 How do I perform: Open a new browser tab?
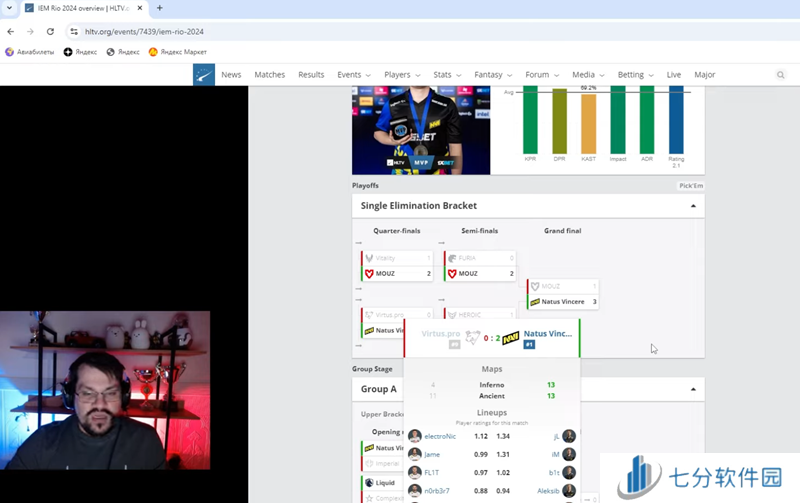[x=159, y=8]
